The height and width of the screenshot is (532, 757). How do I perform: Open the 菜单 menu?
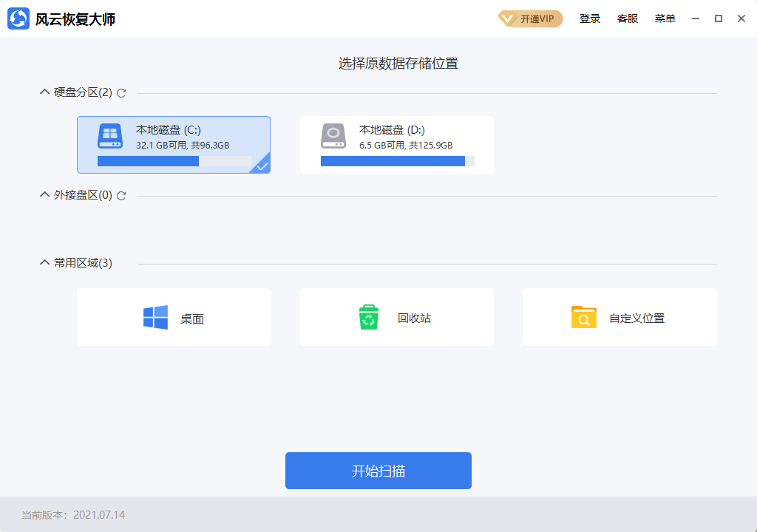point(665,18)
